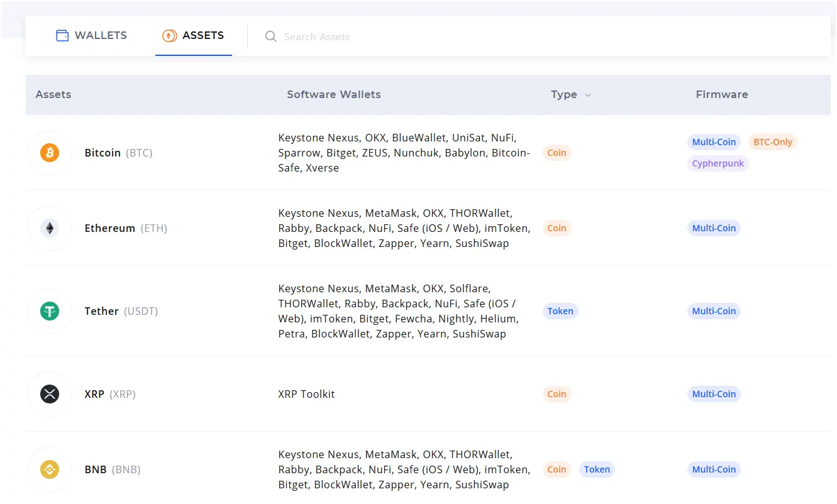
Task: Click the XRP Toolkit wallet text
Action: coord(307,394)
